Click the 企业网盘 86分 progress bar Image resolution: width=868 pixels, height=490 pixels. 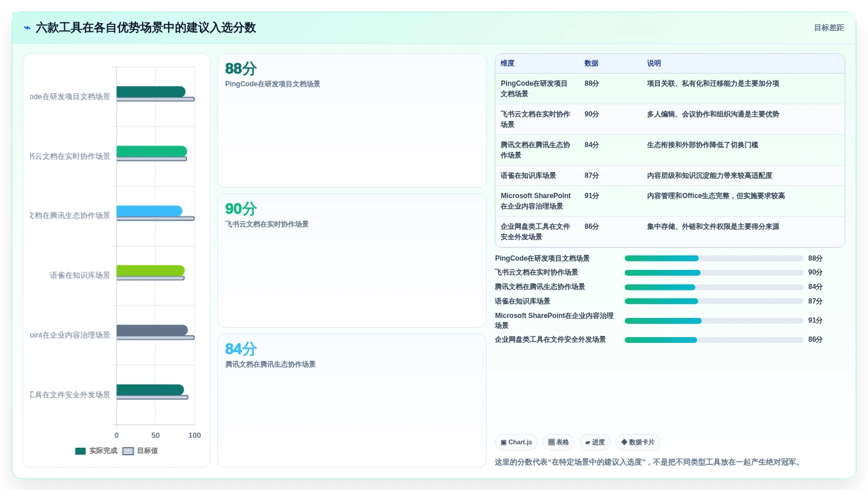coord(714,339)
